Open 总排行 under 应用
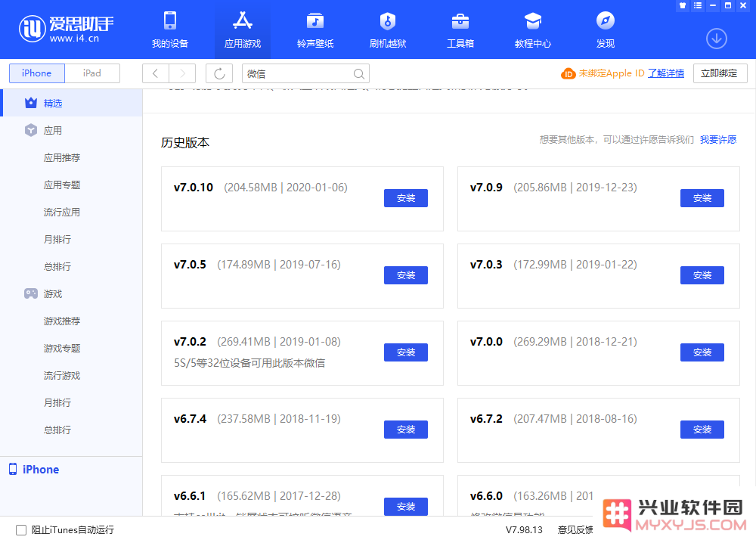The image size is (756, 543). 57,267
